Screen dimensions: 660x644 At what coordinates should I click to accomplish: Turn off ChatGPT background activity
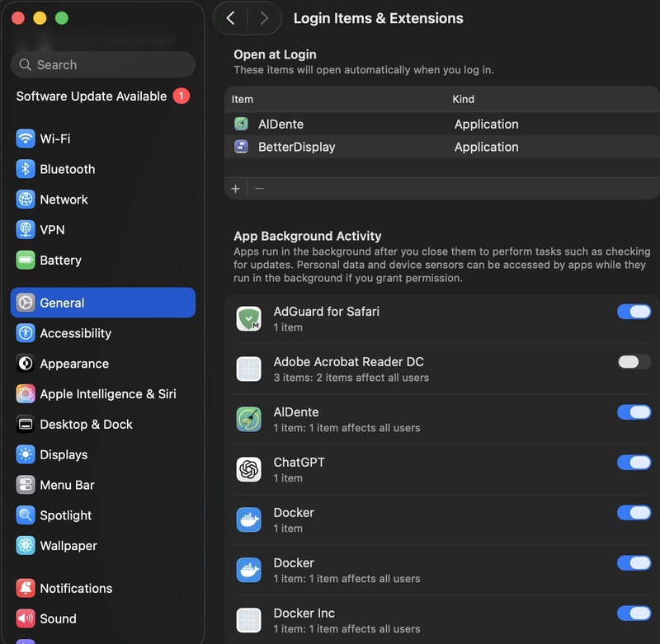pyautogui.click(x=634, y=463)
